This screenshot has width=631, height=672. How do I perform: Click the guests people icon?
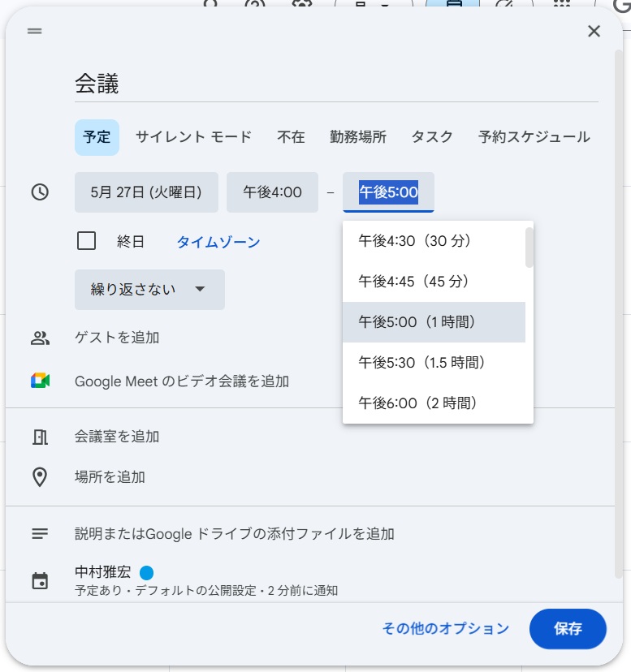40,338
